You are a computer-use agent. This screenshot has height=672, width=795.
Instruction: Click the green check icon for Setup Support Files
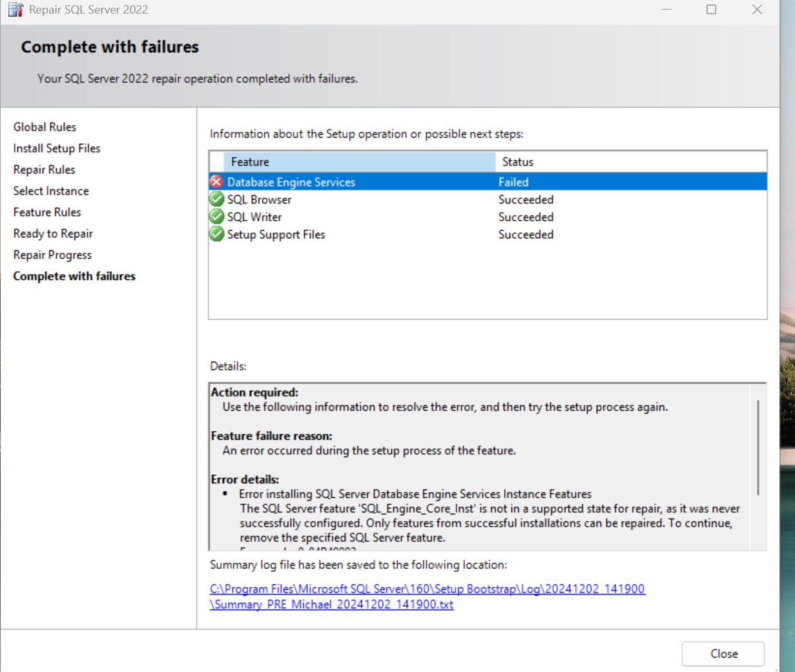coord(217,234)
